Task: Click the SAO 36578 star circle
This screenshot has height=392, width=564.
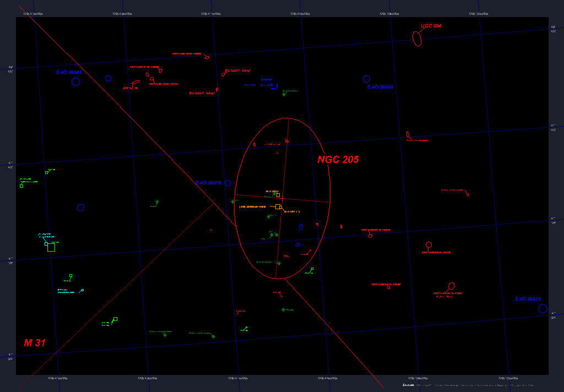Action: coord(227,183)
